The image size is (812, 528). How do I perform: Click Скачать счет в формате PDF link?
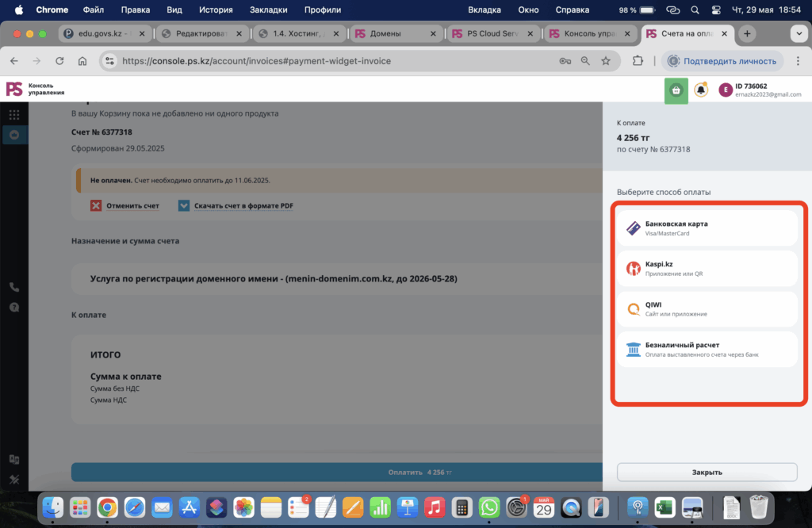pos(243,206)
